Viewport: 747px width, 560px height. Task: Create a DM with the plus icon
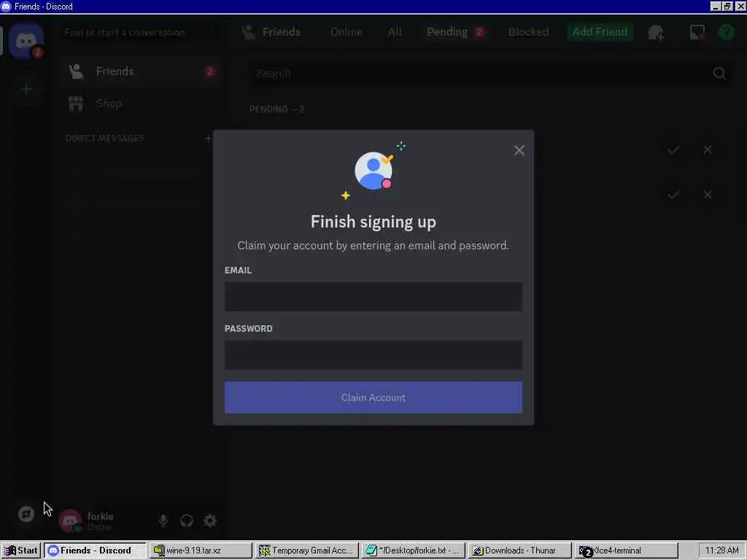tap(208, 139)
